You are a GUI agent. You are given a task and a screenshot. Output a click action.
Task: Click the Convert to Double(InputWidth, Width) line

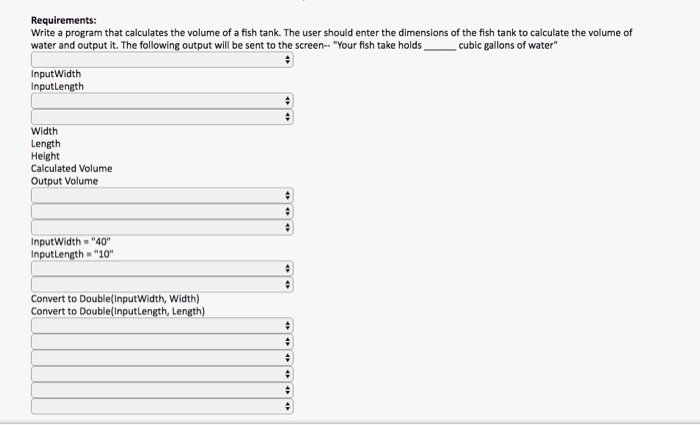[115, 299]
